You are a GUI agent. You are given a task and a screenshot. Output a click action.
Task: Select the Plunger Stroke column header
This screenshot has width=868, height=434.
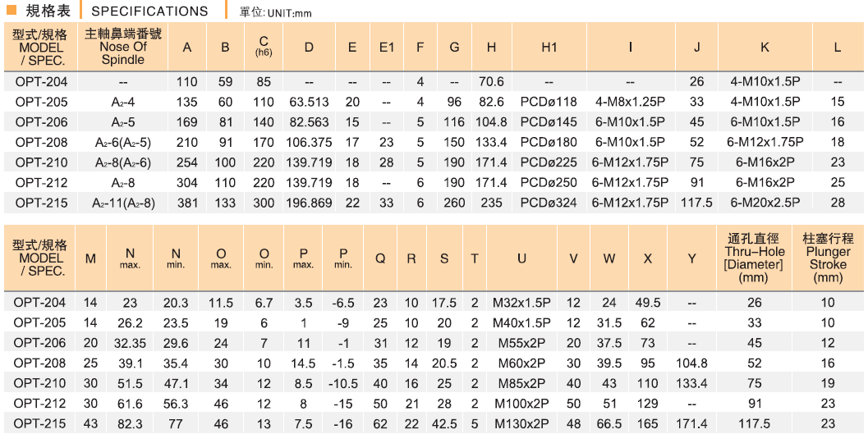click(828, 258)
